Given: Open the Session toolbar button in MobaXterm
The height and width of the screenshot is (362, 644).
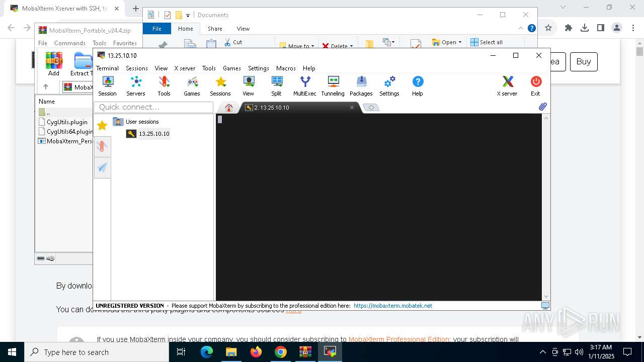Looking at the screenshot, I should pyautogui.click(x=107, y=85).
